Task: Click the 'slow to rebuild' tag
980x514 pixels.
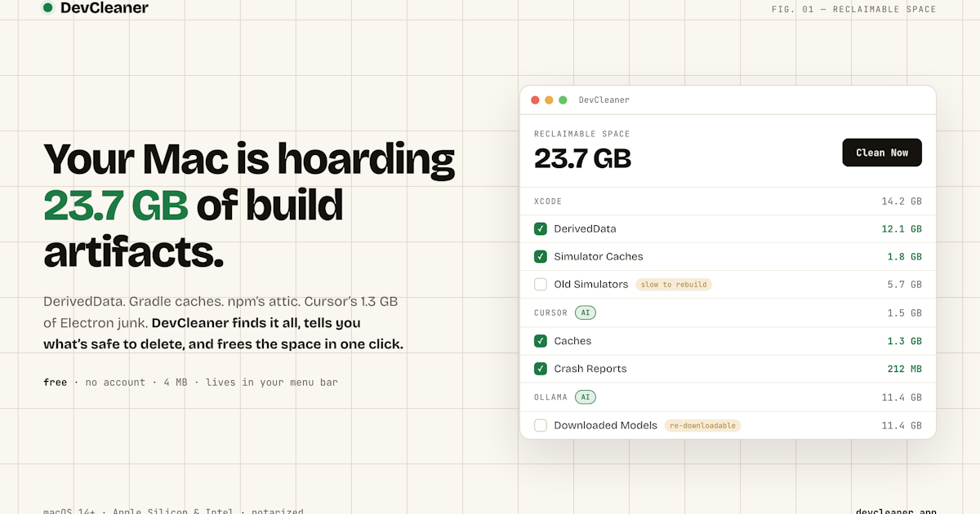Action: coord(674,285)
